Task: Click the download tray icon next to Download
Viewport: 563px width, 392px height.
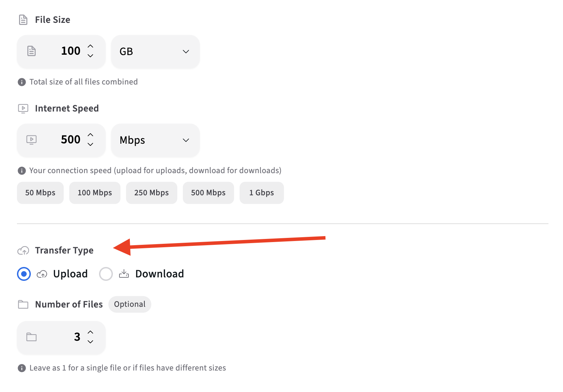Action: 124,274
